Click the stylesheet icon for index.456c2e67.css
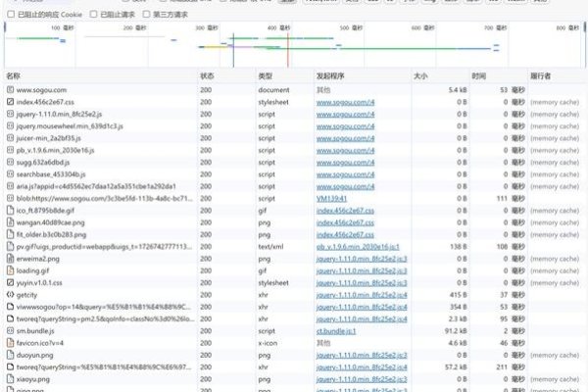 [x=10, y=102]
